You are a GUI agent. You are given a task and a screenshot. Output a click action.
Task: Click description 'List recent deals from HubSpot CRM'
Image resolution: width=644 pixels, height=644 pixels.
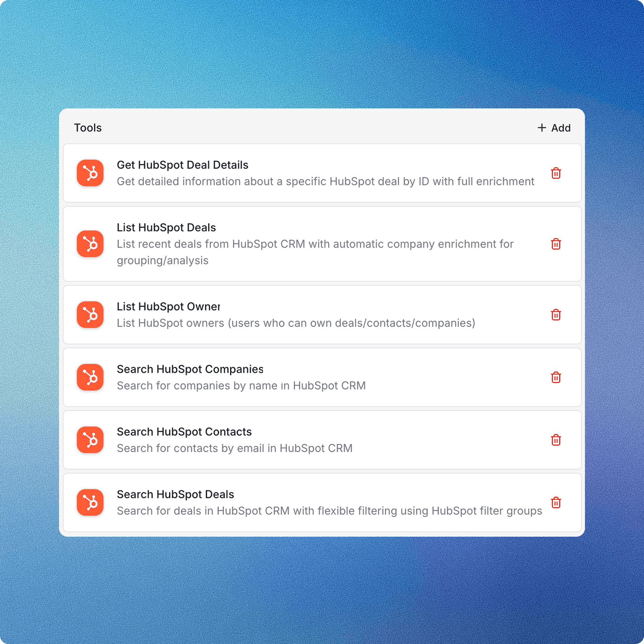click(x=315, y=252)
